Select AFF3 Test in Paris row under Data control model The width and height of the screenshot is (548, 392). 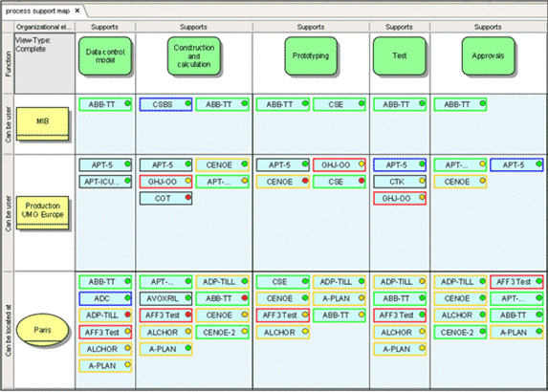coord(105,333)
